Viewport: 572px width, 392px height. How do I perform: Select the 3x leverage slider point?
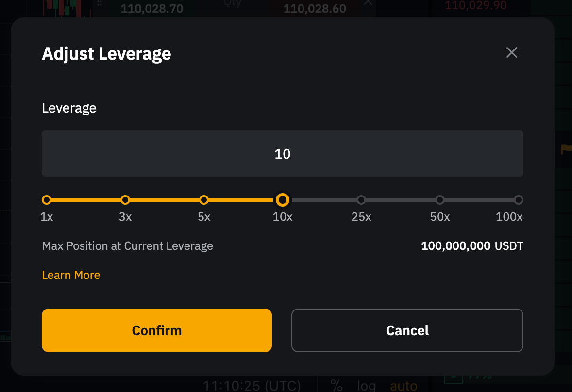click(125, 200)
